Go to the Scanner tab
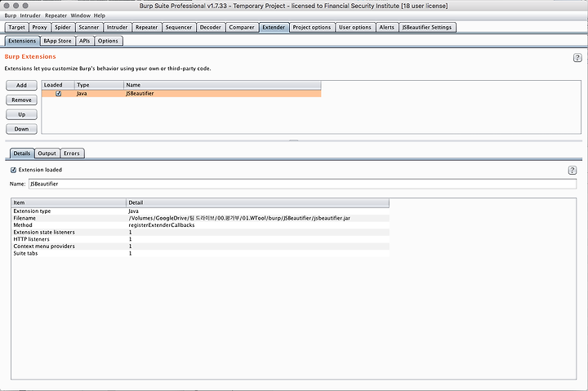The image size is (588, 391). [x=89, y=28]
